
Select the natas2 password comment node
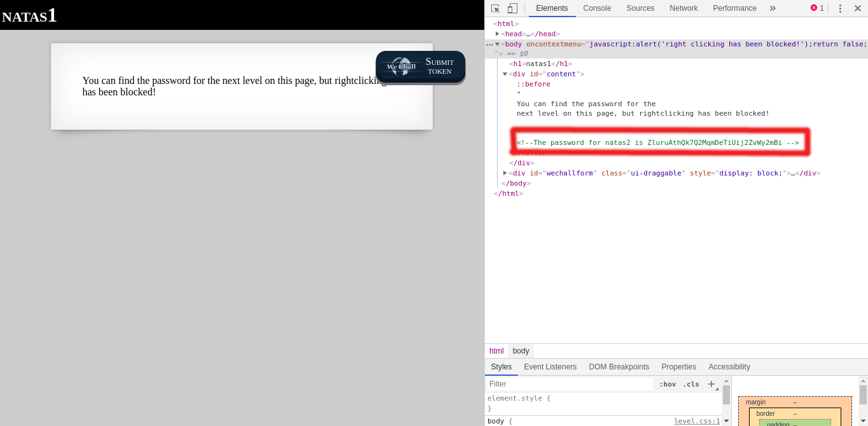pyautogui.click(x=658, y=142)
